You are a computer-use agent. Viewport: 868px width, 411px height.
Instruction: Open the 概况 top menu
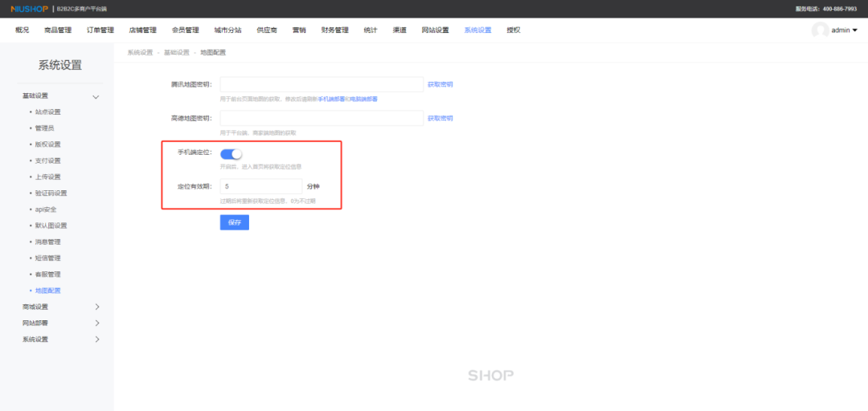point(23,31)
